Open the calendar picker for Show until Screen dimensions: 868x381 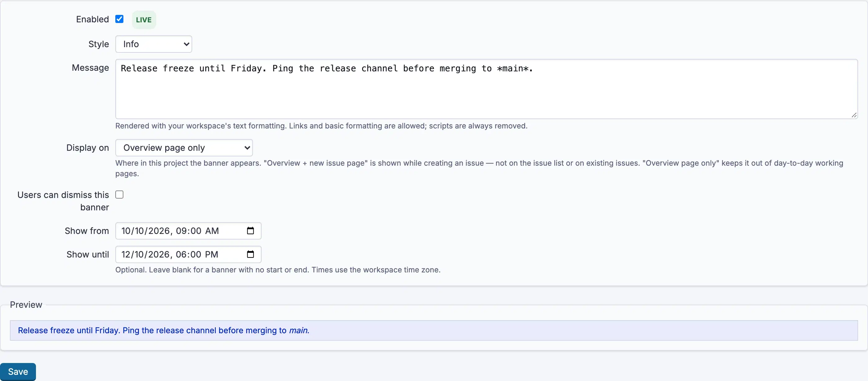[x=250, y=254]
